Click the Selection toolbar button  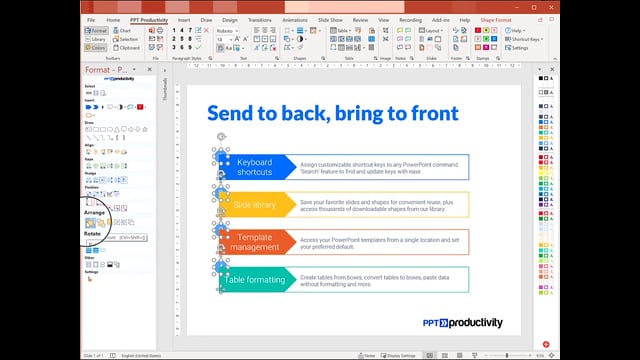click(x=126, y=39)
